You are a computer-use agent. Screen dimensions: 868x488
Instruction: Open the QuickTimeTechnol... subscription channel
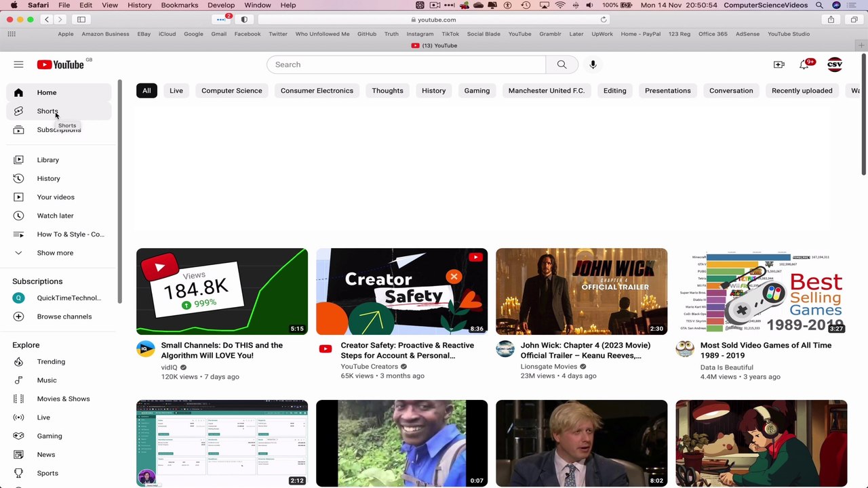tap(58, 298)
